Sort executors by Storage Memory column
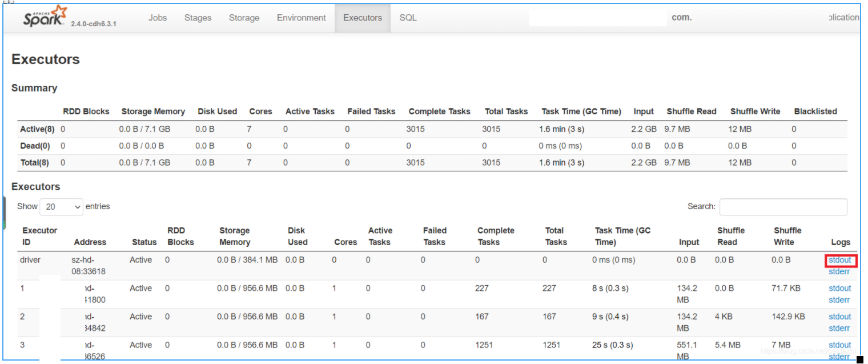Screen dimensions: 868x364 (x=235, y=236)
